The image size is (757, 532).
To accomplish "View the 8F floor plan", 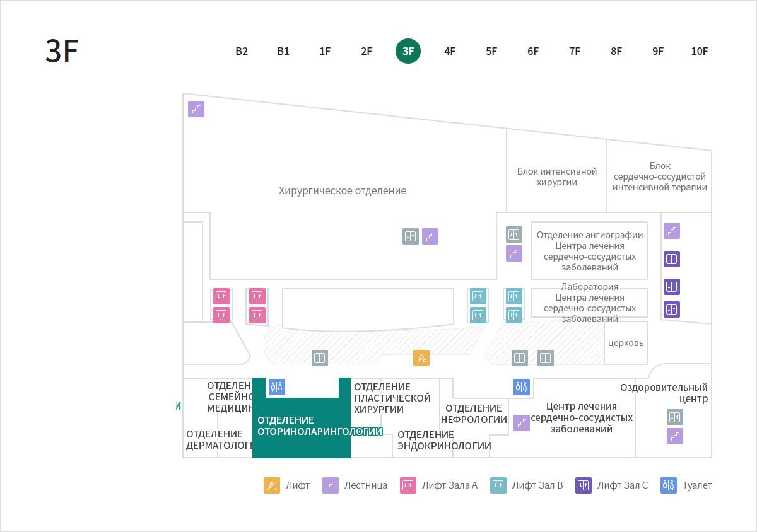I will [x=616, y=52].
